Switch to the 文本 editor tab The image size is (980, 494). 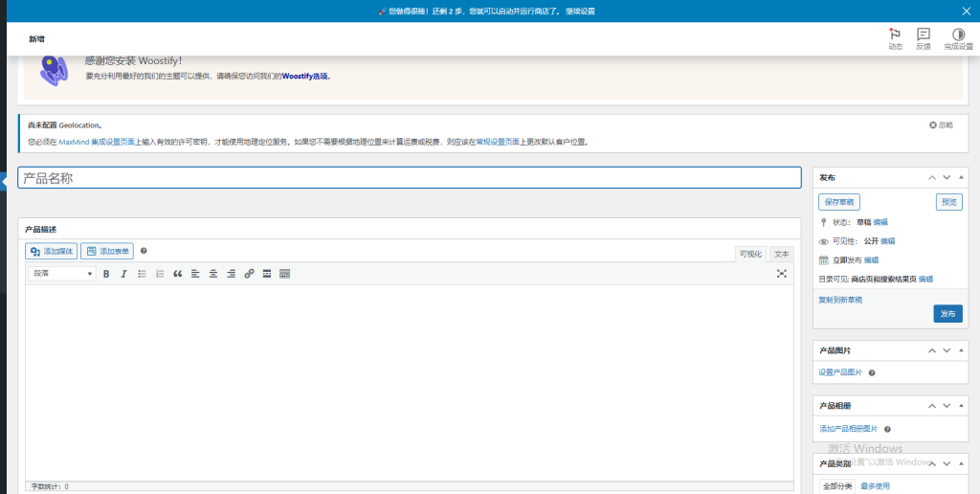[x=782, y=254]
